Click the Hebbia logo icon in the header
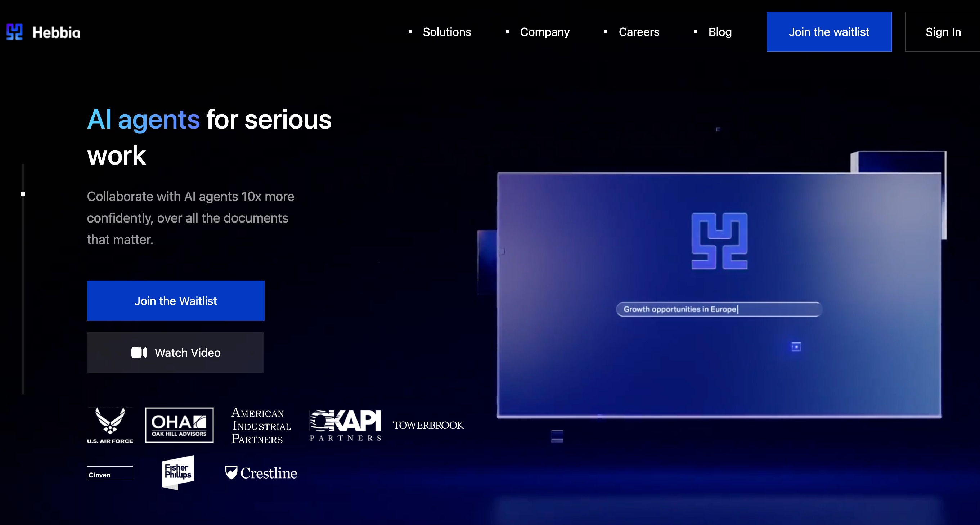 point(14,32)
